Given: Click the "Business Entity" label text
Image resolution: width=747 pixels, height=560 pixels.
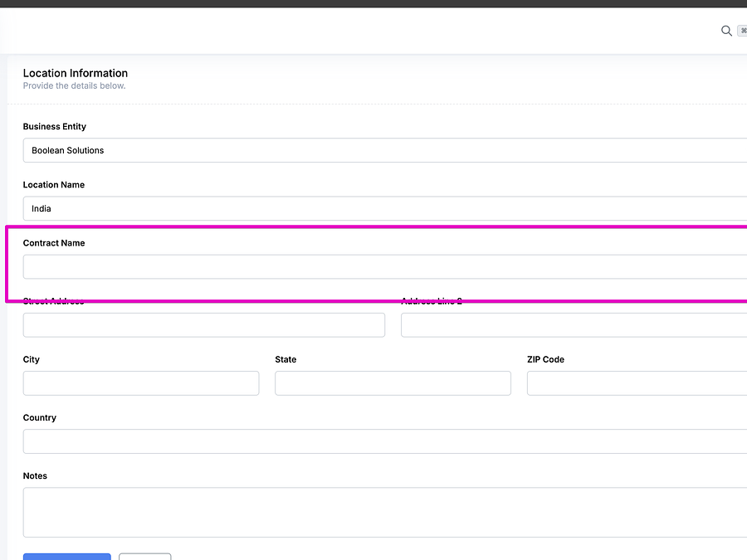Looking at the screenshot, I should 54,126.
